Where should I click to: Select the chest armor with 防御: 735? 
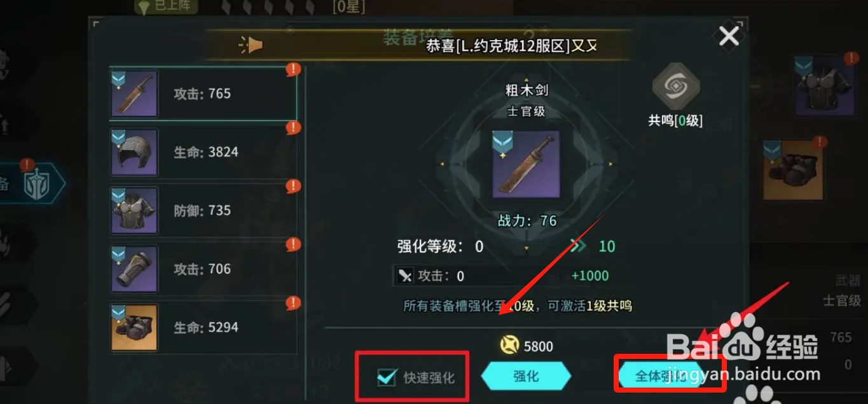pos(203,211)
